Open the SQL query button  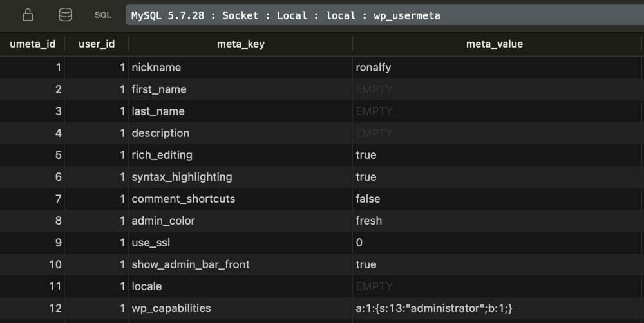pyautogui.click(x=102, y=15)
